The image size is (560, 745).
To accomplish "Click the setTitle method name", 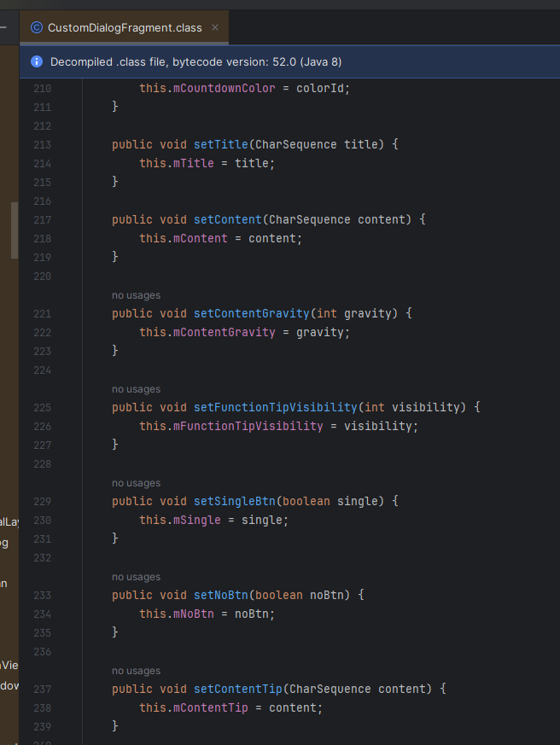I will (221, 144).
